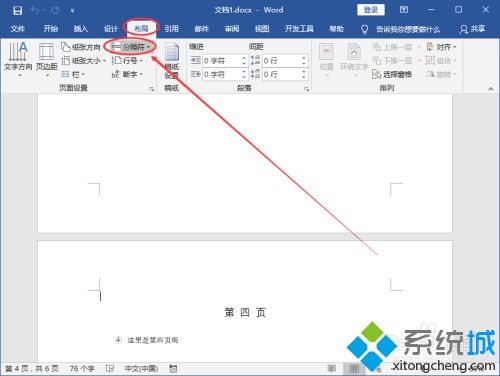Click the left indent stepper arrows
The width and height of the screenshot is (500, 376).
244,61
